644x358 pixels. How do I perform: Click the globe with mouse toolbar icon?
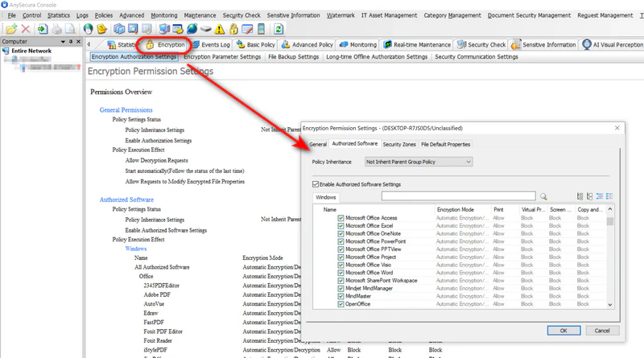(88, 29)
